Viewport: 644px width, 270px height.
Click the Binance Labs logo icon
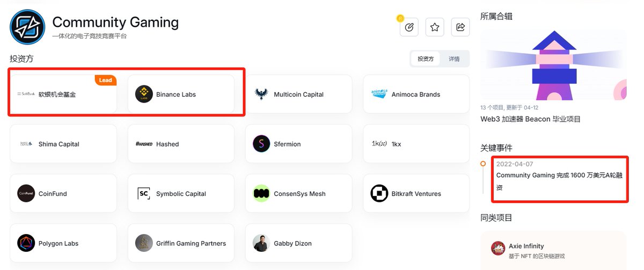[144, 94]
